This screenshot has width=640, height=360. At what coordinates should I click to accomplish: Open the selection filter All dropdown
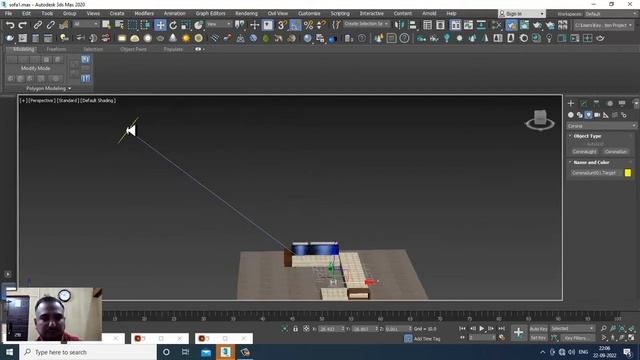tap(86, 24)
